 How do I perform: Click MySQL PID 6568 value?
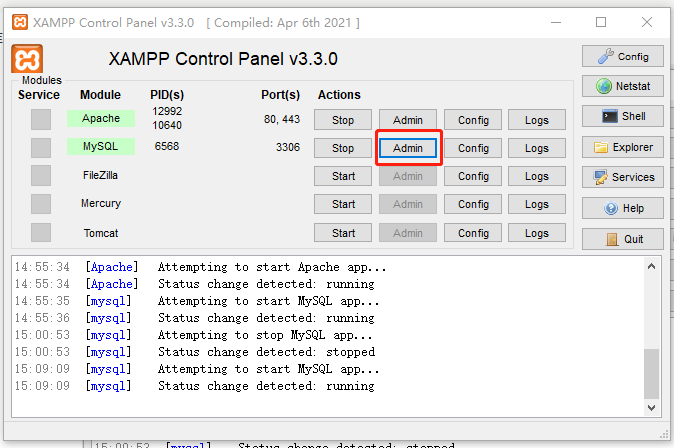click(167, 146)
